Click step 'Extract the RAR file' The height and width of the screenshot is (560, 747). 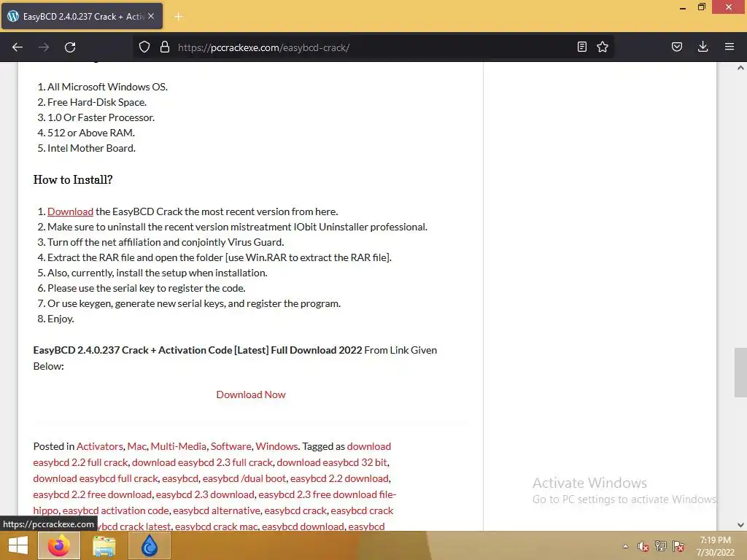point(220,257)
